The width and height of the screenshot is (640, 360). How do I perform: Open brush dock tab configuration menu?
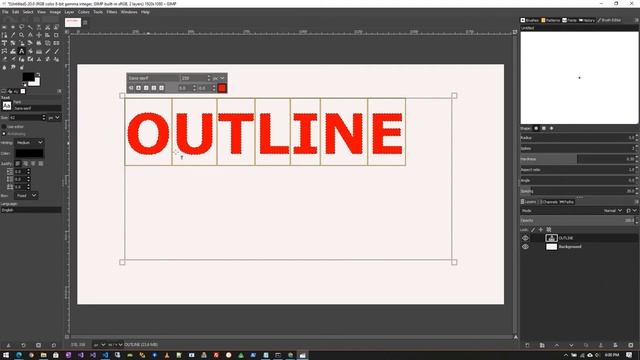636,20
